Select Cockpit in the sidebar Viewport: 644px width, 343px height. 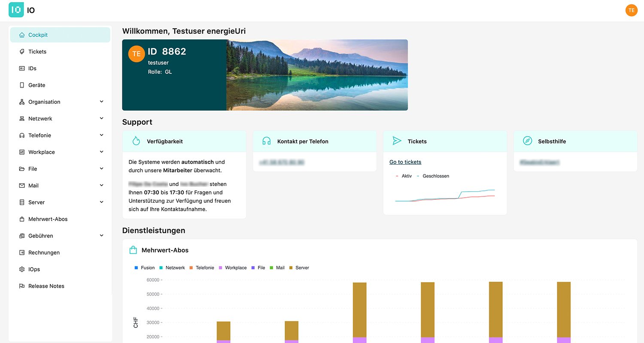click(x=38, y=35)
